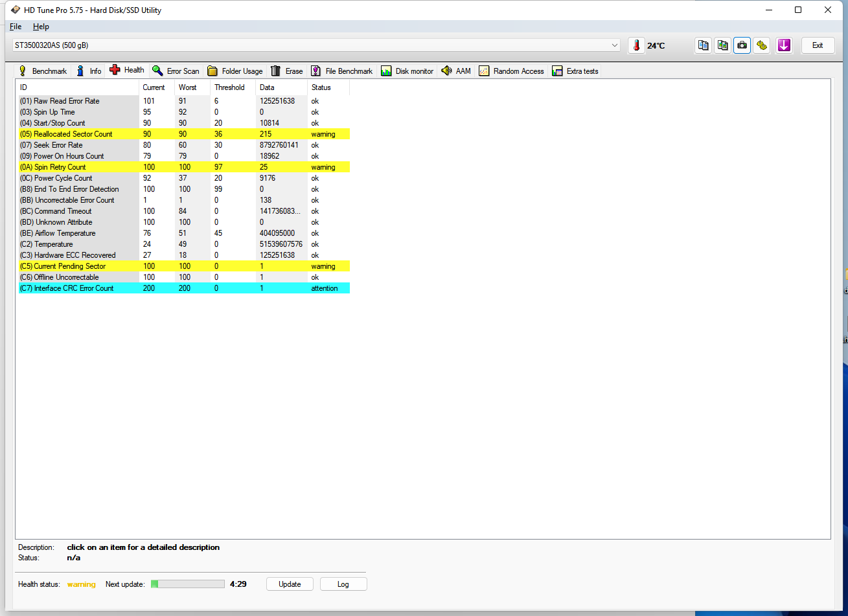This screenshot has width=848, height=616.
Task: Click the camera save screenshot icon
Action: click(742, 45)
